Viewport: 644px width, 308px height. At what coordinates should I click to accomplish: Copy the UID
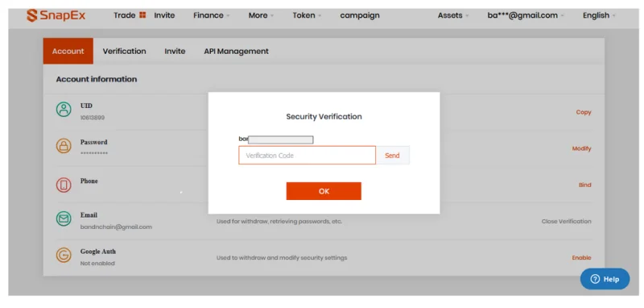coord(583,112)
